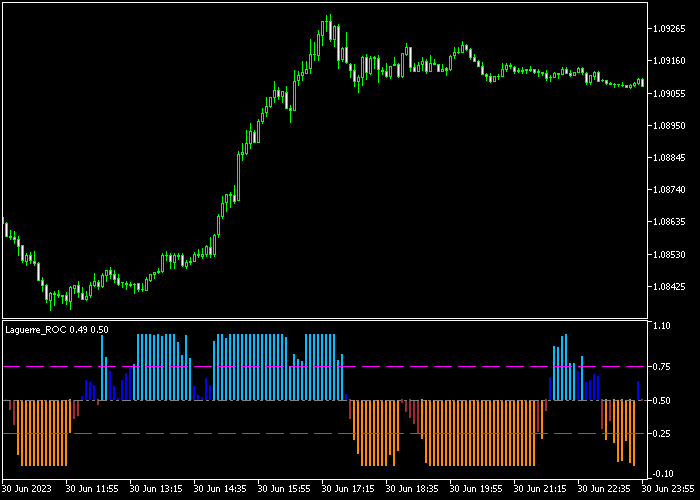The height and width of the screenshot is (500, 700).
Task: Click price label 1.08635 on price axis
Action: (669, 222)
